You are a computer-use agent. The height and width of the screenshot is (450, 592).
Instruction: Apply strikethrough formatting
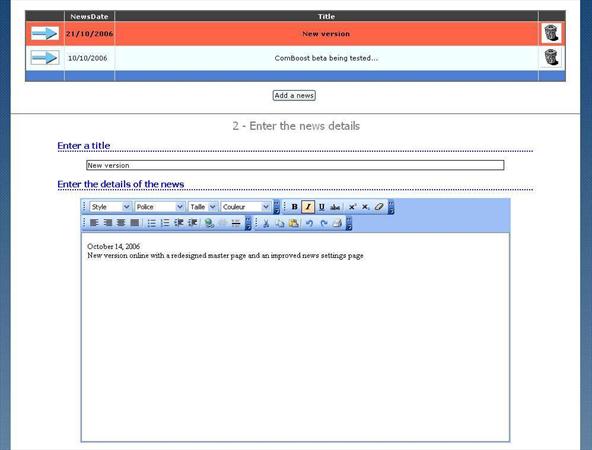[x=335, y=207]
